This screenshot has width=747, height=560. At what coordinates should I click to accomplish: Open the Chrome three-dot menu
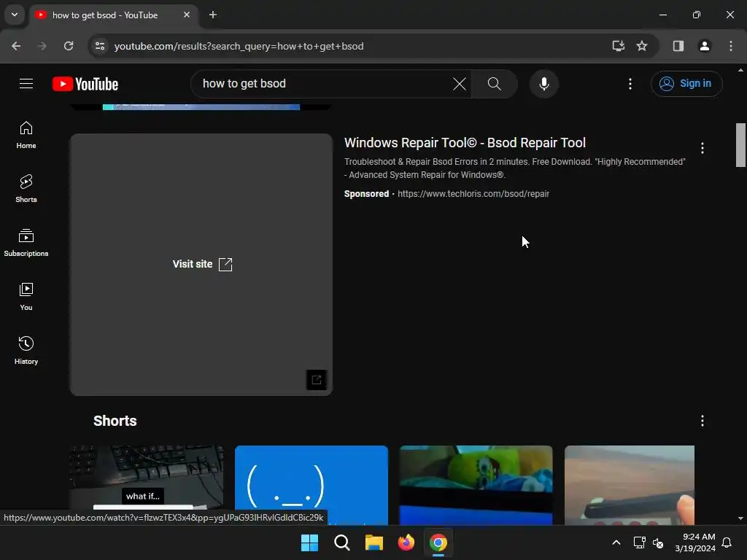click(730, 46)
